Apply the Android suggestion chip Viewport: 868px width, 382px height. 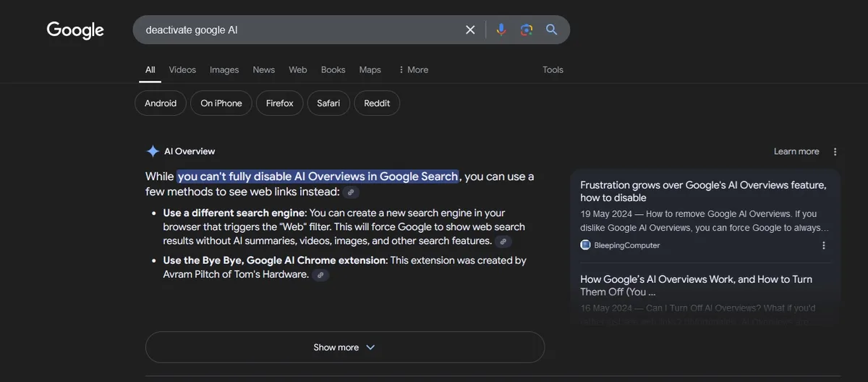click(x=161, y=103)
